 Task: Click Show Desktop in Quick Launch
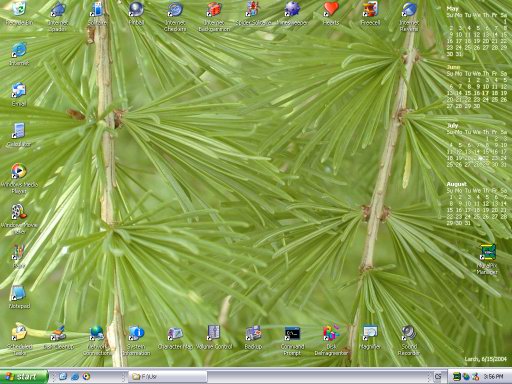pyautogui.click(x=62, y=377)
